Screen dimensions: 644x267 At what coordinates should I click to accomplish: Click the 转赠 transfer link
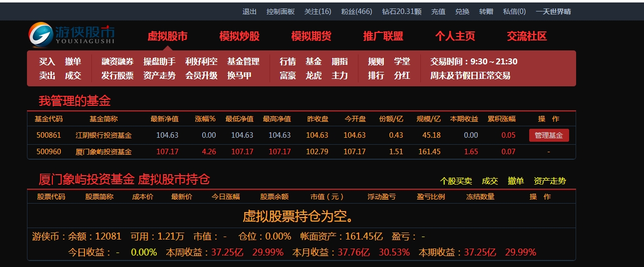tap(486, 11)
